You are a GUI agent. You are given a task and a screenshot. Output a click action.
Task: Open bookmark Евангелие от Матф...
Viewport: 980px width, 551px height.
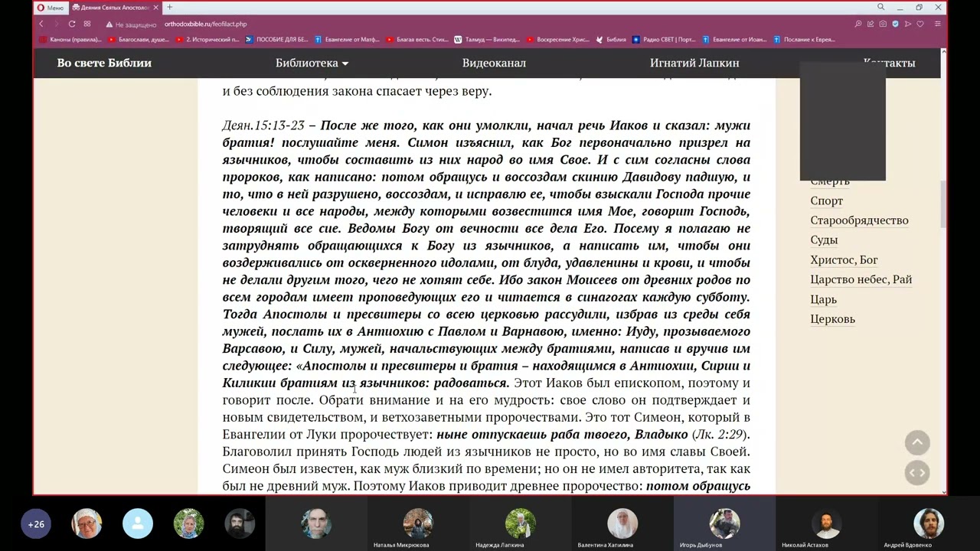(347, 39)
